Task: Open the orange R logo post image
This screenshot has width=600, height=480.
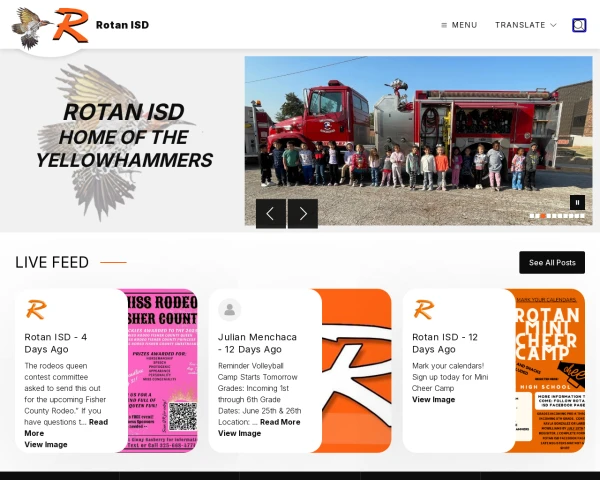Action: coord(357,371)
